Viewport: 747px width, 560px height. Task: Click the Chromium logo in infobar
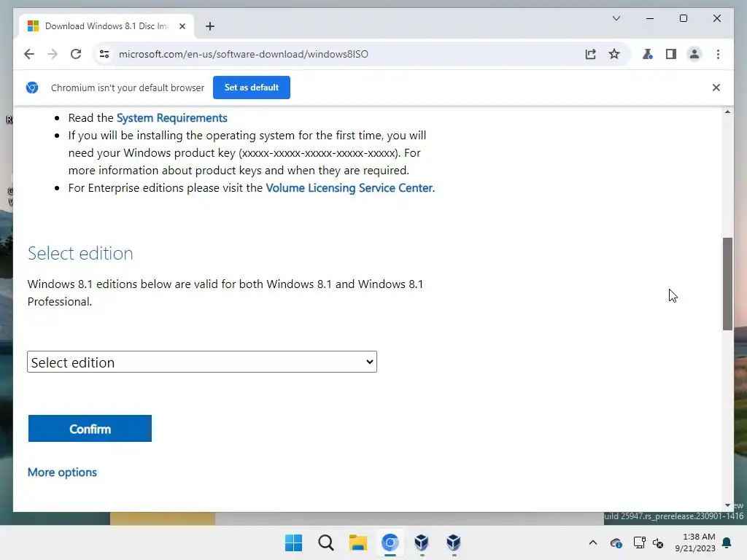pos(32,87)
